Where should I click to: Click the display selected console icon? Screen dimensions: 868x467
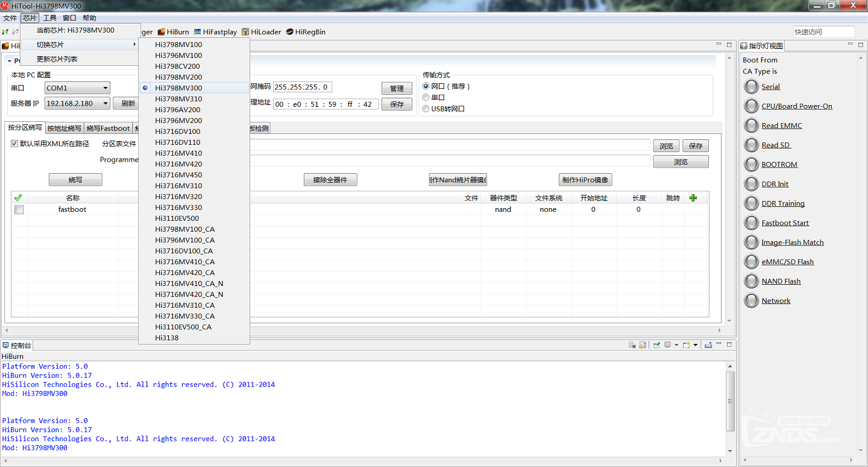[668, 345]
